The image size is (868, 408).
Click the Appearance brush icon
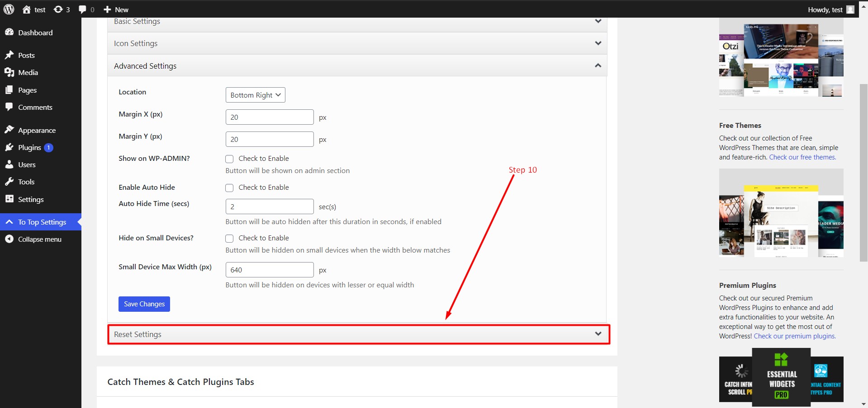click(x=9, y=130)
